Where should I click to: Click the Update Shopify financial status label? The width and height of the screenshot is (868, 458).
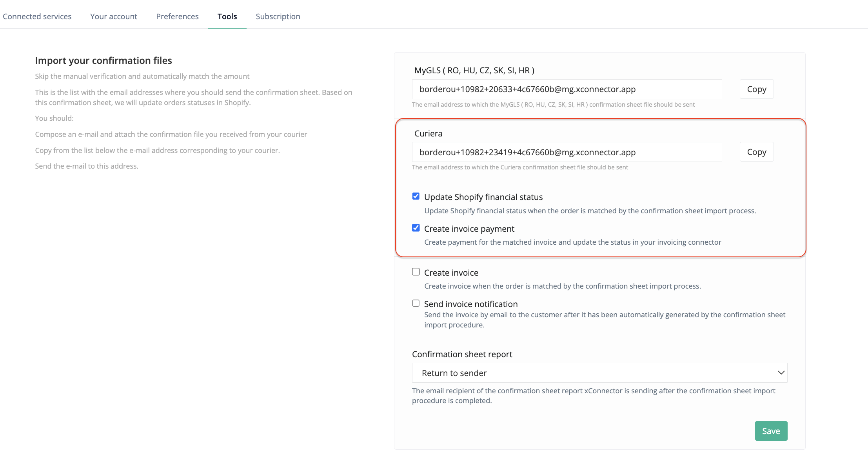coord(483,197)
